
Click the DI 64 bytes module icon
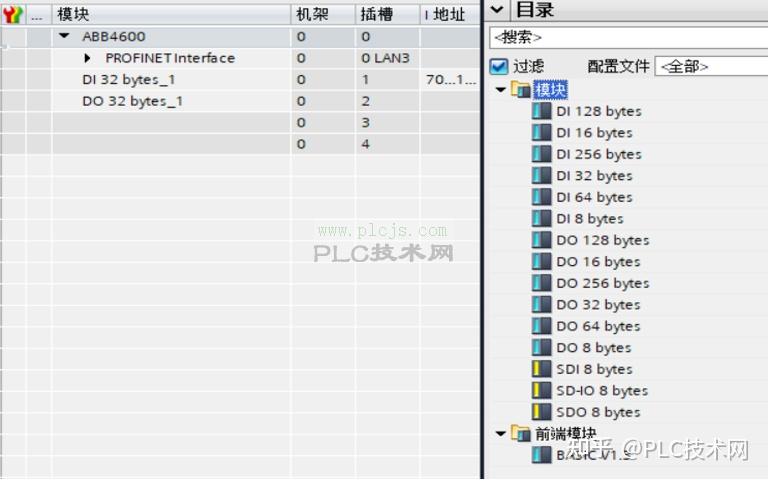click(541, 197)
